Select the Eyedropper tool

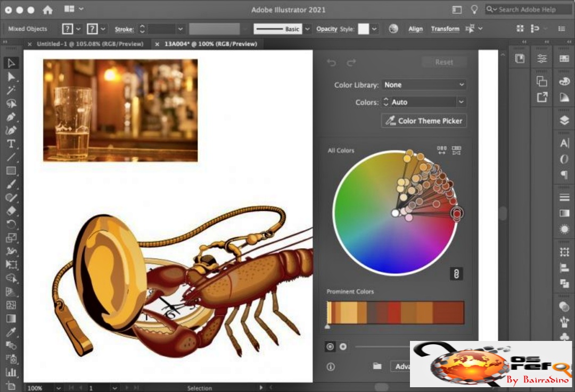pyautogui.click(x=11, y=332)
